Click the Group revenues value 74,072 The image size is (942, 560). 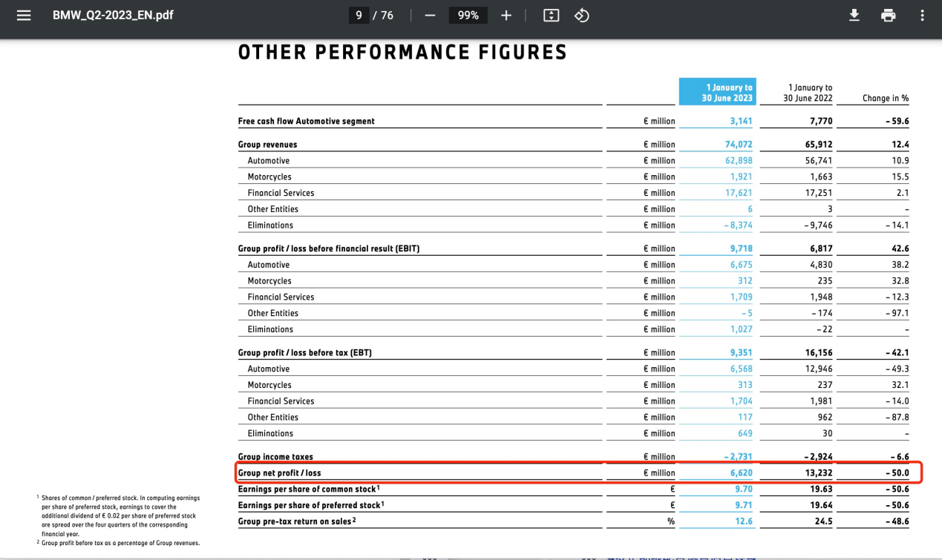738,145
